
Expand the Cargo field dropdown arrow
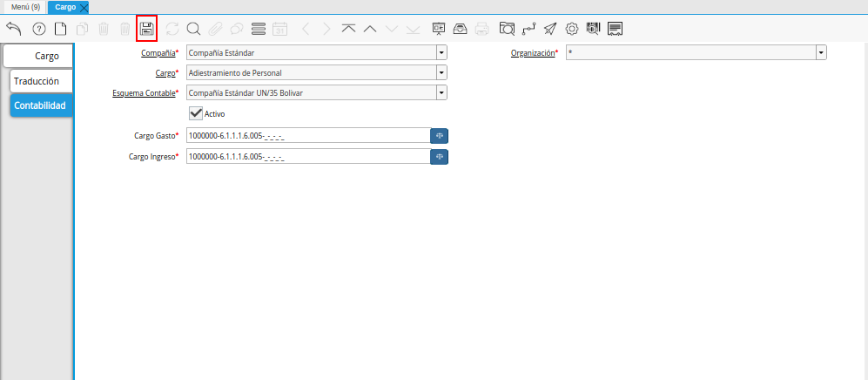(441, 72)
